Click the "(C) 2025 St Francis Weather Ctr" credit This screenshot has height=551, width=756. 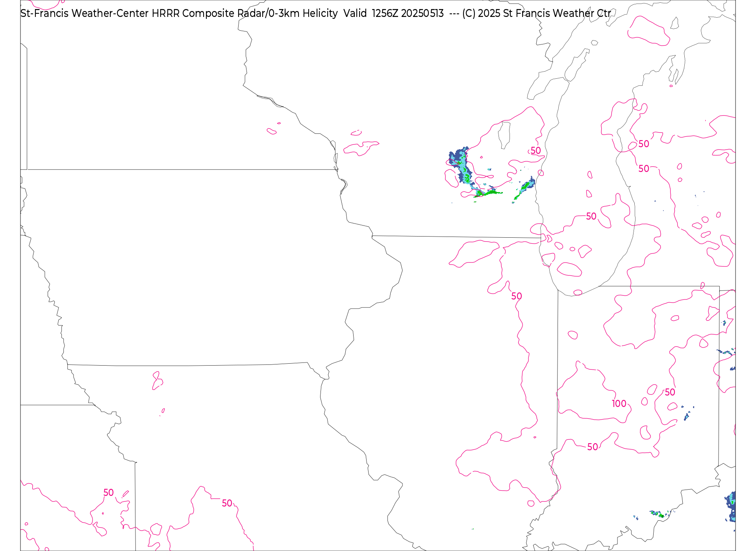(537, 13)
